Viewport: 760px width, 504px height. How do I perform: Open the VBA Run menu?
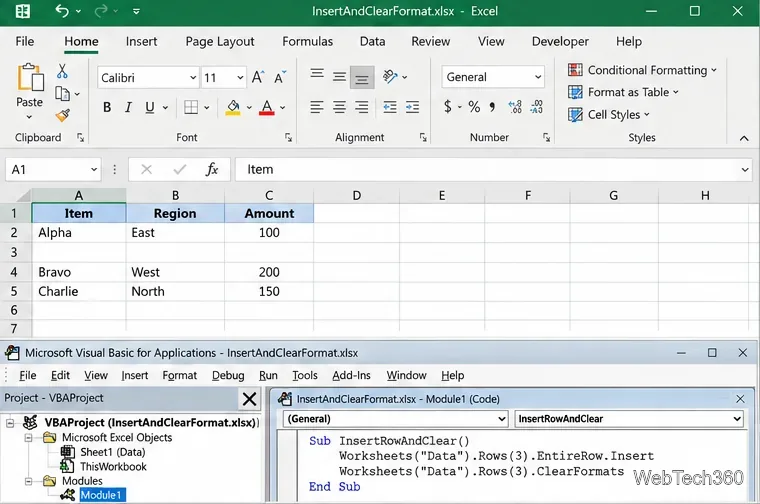[x=268, y=376]
